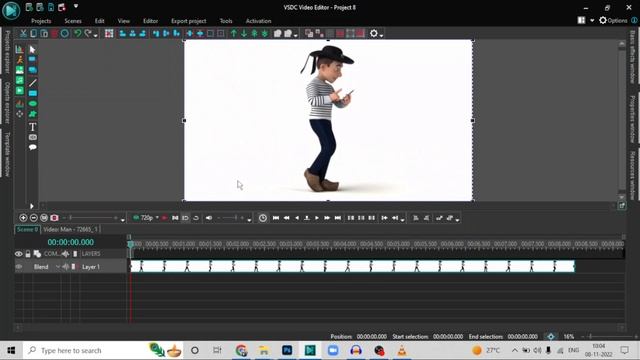
Task: Add an animation object (running figure icon)
Action: [x=20, y=60]
